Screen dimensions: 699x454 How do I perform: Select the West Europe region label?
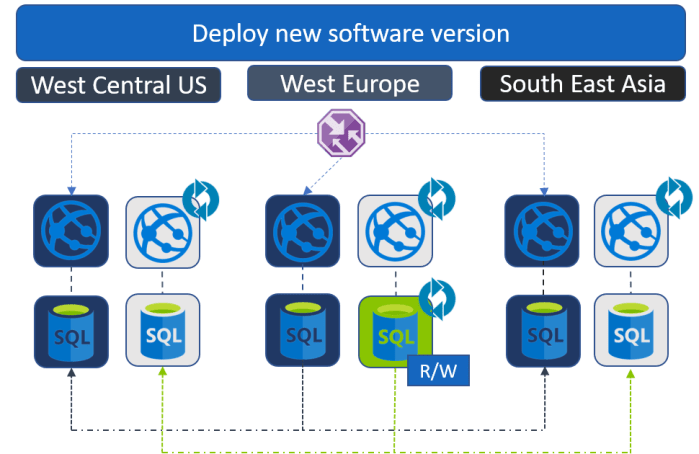349,83
